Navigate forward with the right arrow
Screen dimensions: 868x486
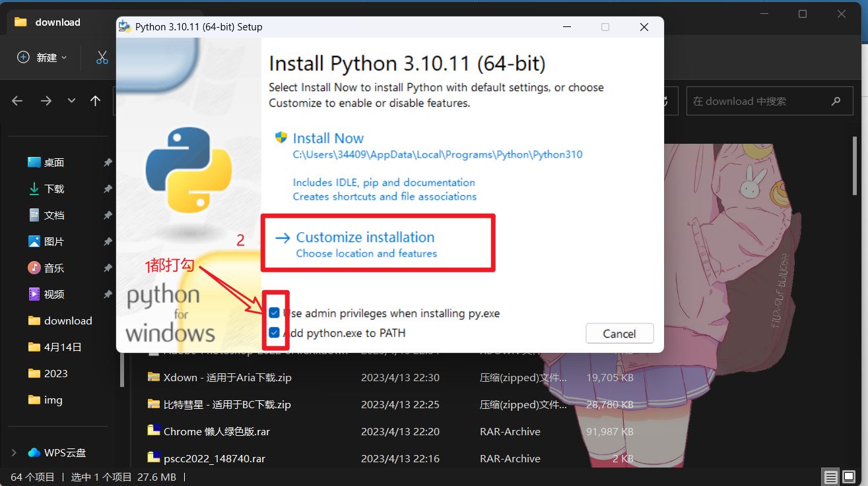[46, 101]
